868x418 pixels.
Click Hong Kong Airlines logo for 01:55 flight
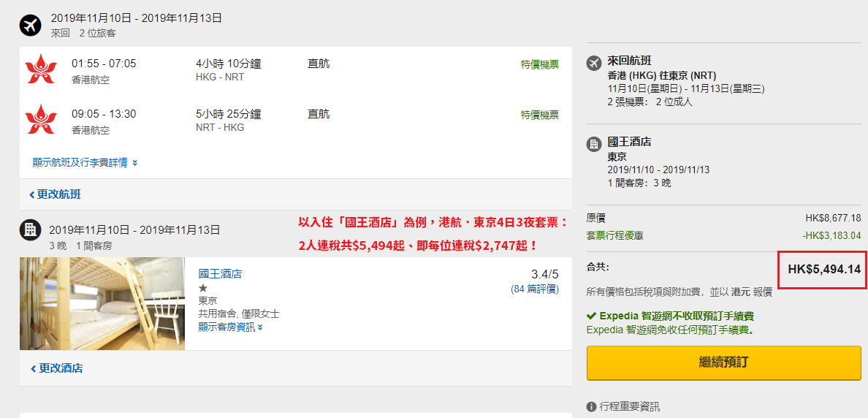(41, 69)
